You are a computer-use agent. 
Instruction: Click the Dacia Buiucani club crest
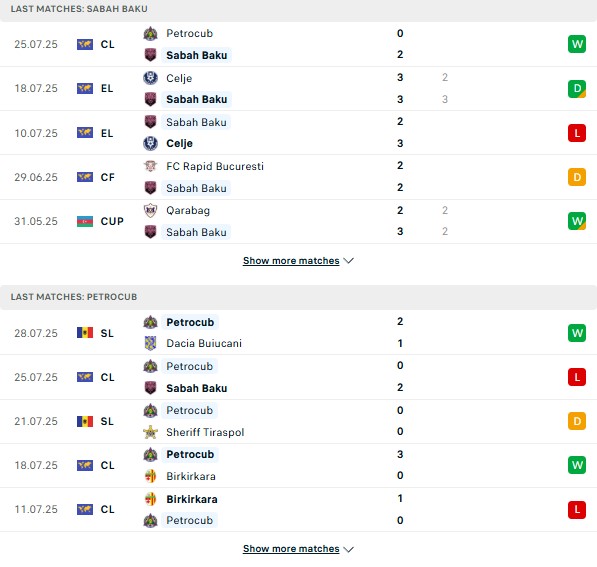pyautogui.click(x=150, y=343)
